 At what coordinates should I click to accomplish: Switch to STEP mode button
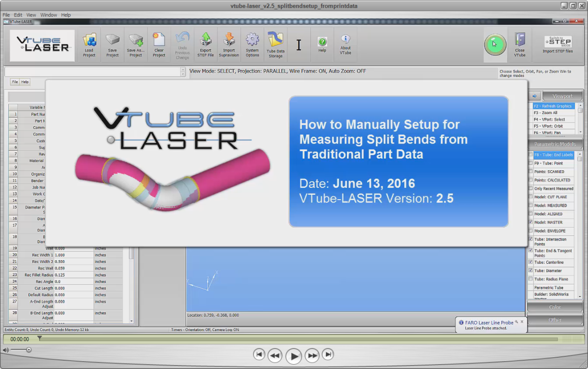pyautogui.click(x=558, y=45)
